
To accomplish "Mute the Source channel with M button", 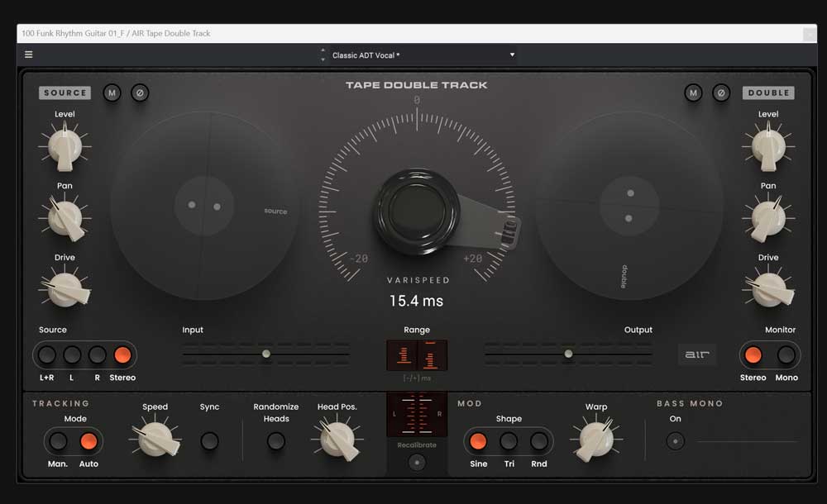I will [x=112, y=93].
